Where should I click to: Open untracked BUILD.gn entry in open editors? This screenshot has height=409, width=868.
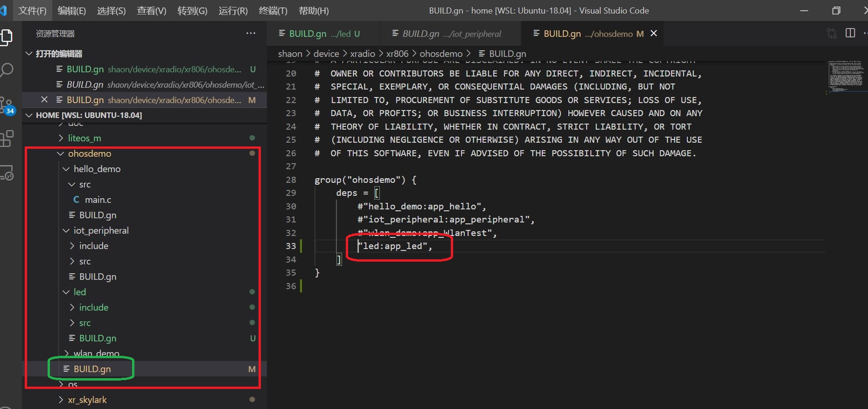pos(145,69)
